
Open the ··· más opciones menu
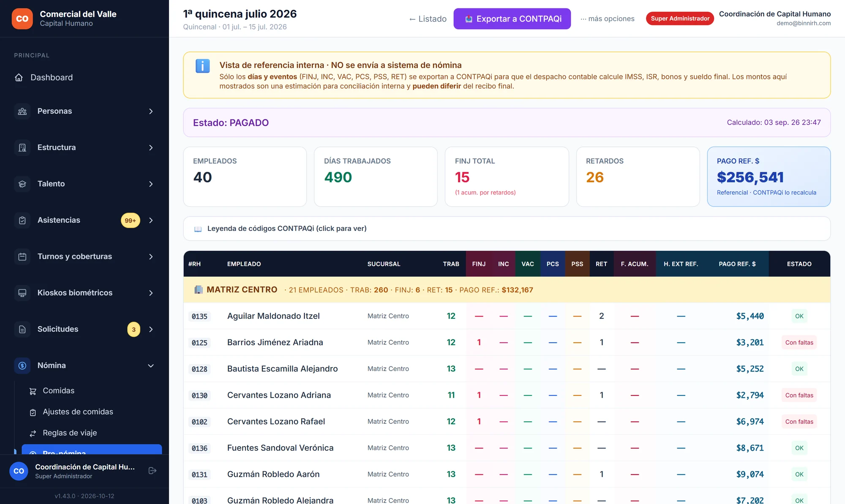(x=607, y=19)
